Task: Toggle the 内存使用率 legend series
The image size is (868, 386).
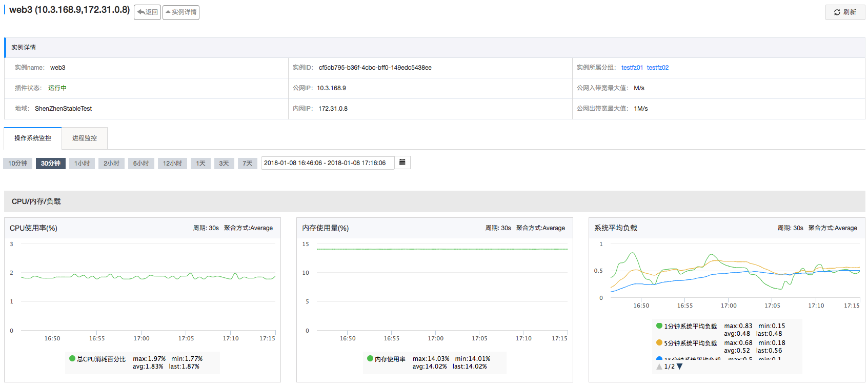Action: (x=387, y=359)
